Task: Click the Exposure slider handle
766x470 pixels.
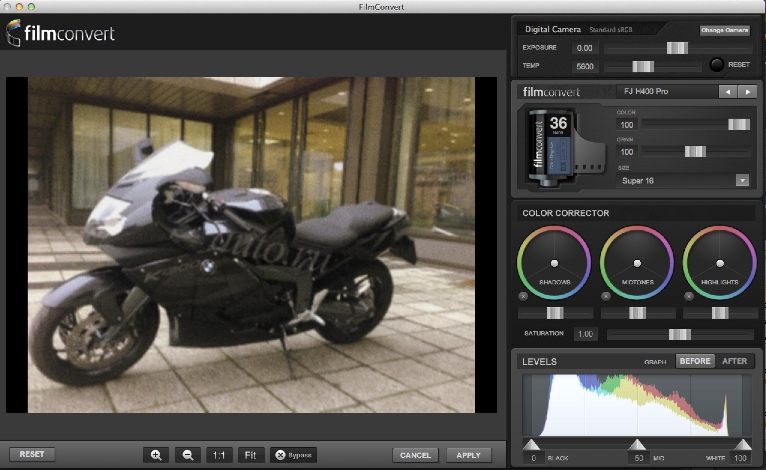Action: click(677, 48)
